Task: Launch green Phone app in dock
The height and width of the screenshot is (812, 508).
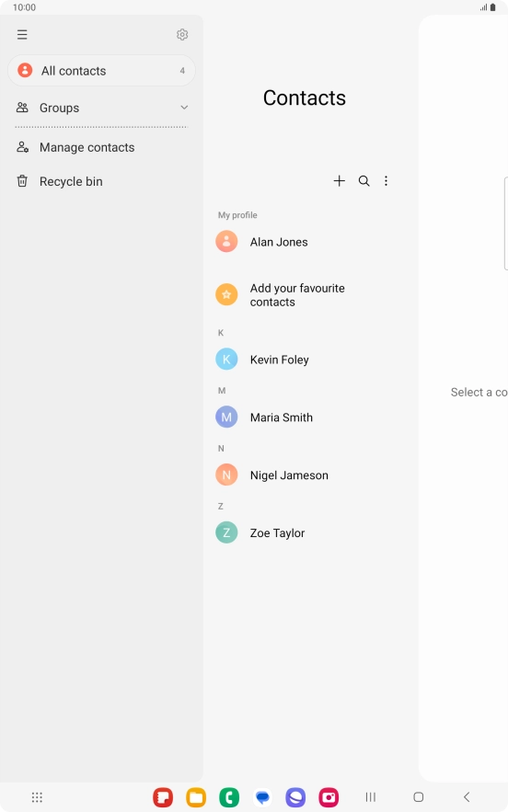Action: pos(229,797)
